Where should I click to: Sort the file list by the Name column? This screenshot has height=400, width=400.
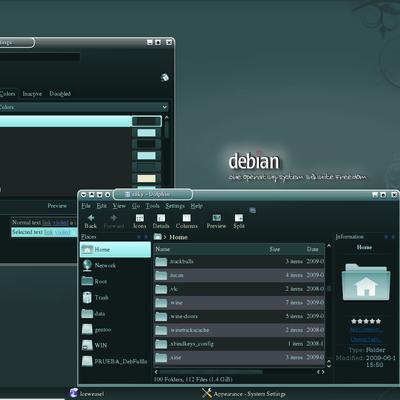pyautogui.click(x=163, y=249)
